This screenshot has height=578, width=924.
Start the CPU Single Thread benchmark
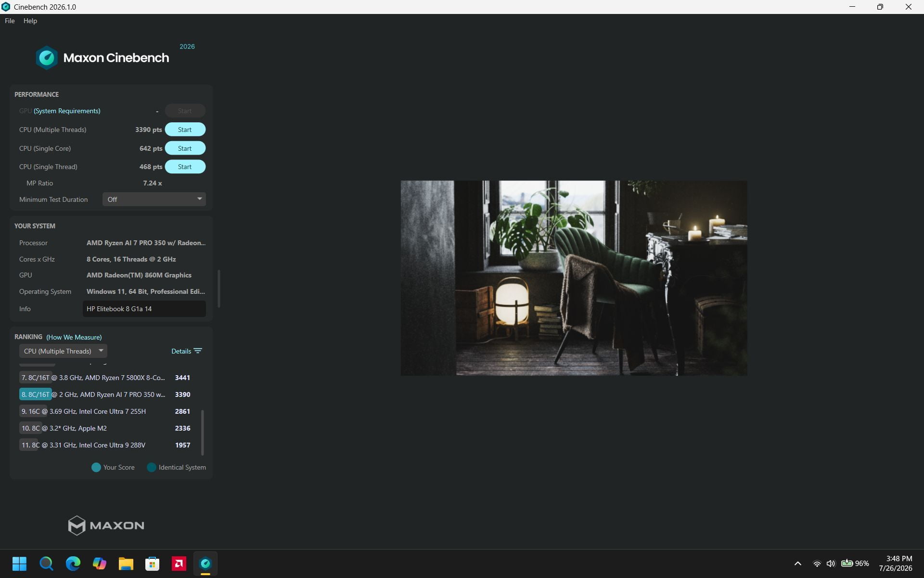(185, 167)
